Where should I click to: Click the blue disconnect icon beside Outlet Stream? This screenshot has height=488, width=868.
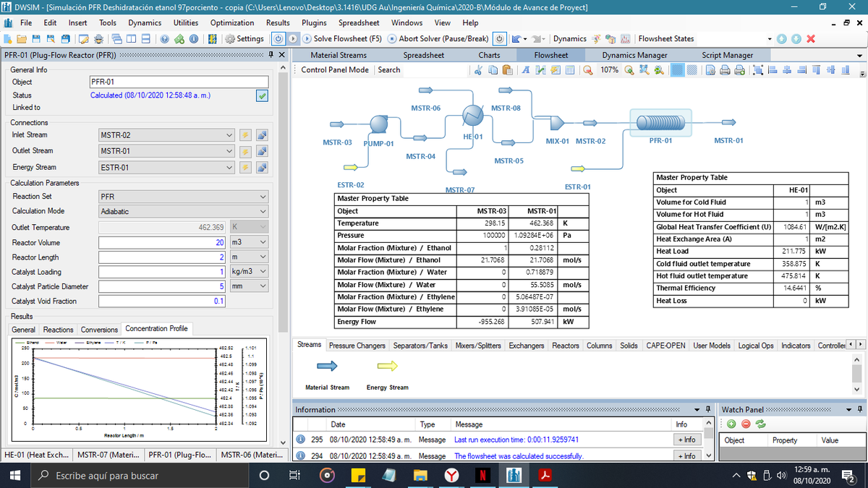click(x=262, y=151)
